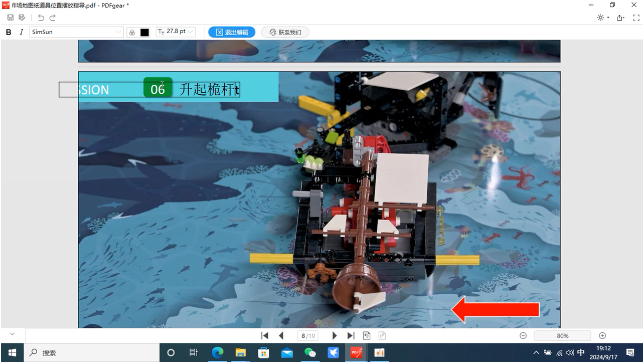Image resolution: width=644 pixels, height=362 pixels.
Task: Click the Undo arrow icon
Action: (x=41, y=18)
